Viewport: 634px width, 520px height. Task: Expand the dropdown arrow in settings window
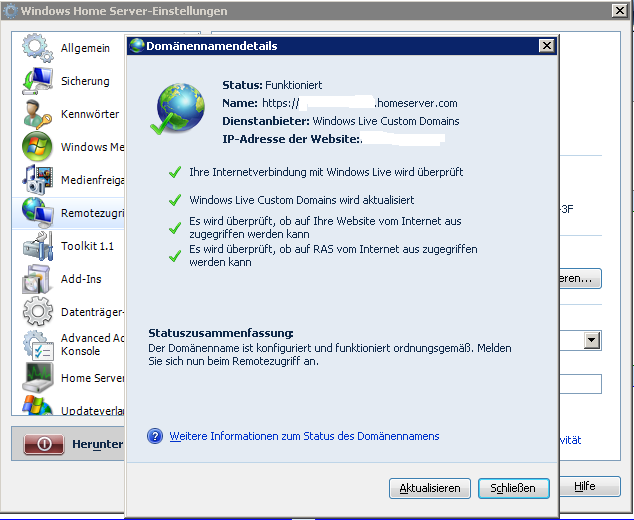click(592, 340)
